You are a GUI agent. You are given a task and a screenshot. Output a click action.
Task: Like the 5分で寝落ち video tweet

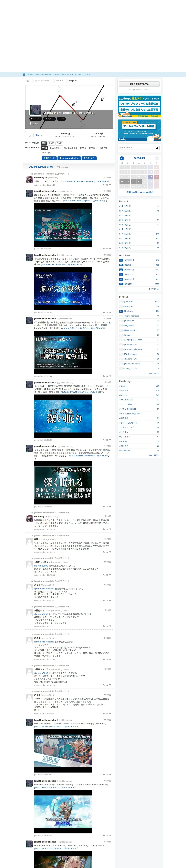pyautogui.click(x=110, y=248)
